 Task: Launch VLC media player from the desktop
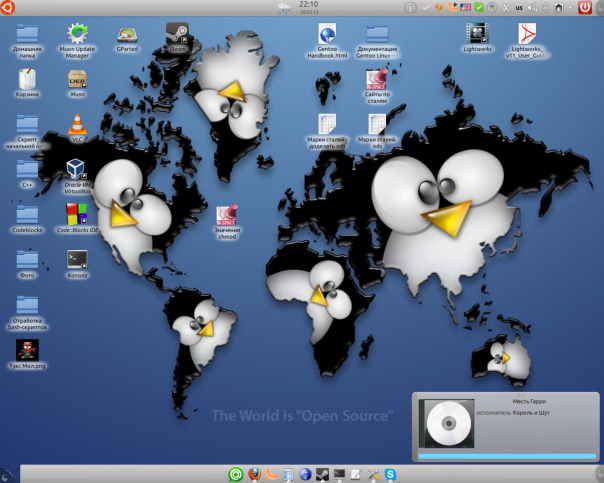tap(77, 124)
